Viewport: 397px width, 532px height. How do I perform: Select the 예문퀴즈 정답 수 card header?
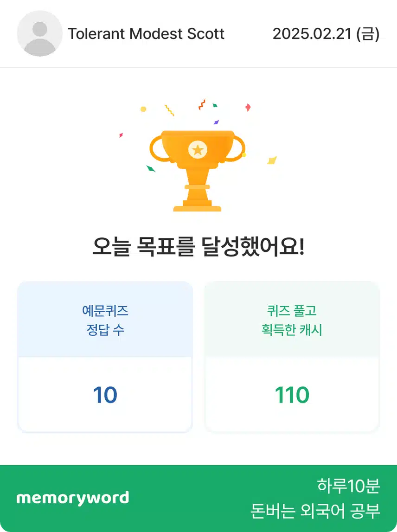(x=105, y=320)
